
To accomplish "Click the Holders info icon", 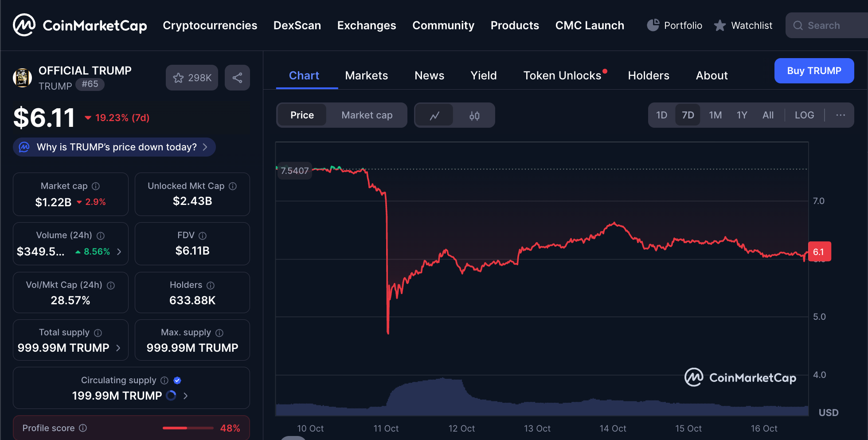I will [211, 285].
